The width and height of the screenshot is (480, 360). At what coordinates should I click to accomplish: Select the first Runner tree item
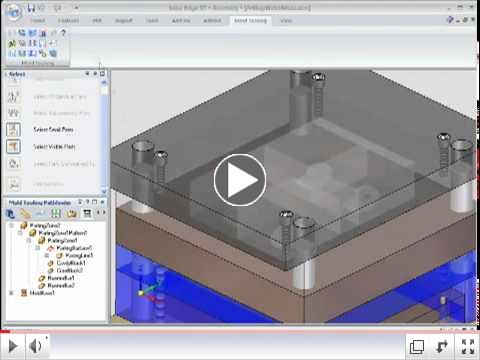[61, 278]
